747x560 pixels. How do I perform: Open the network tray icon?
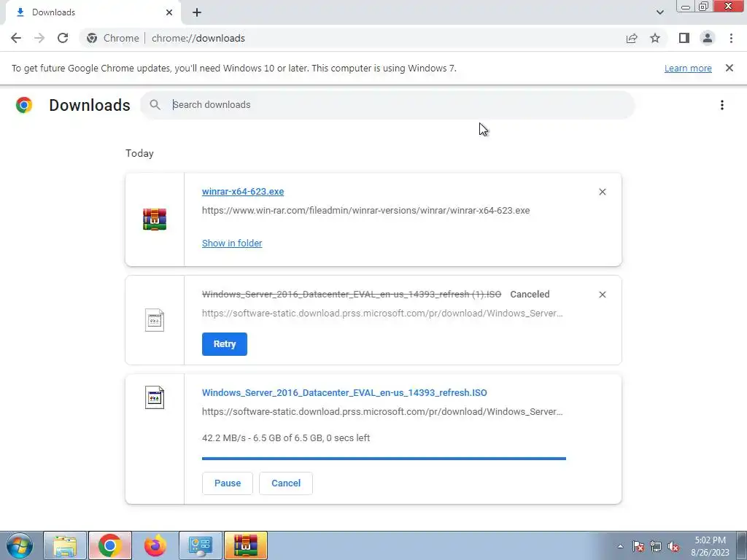point(656,546)
